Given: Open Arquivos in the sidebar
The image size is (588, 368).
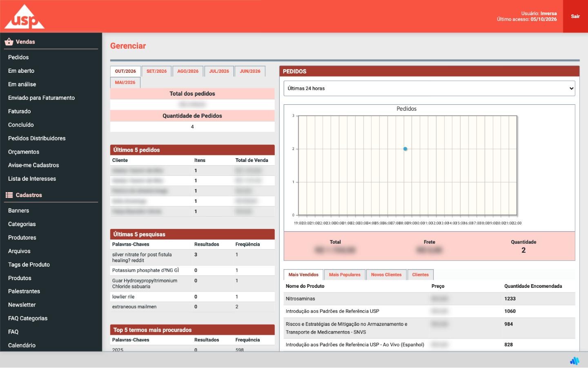Looking at the screenshot, I should pyautogui.click(x=19, y=251).
